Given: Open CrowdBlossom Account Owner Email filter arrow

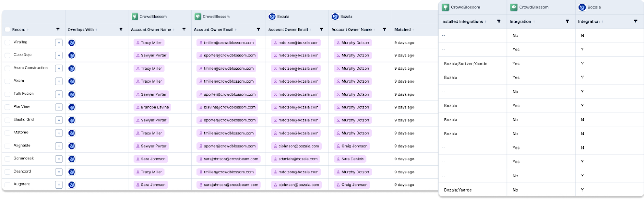Looking at the screenshot, I should pos(258,29).
